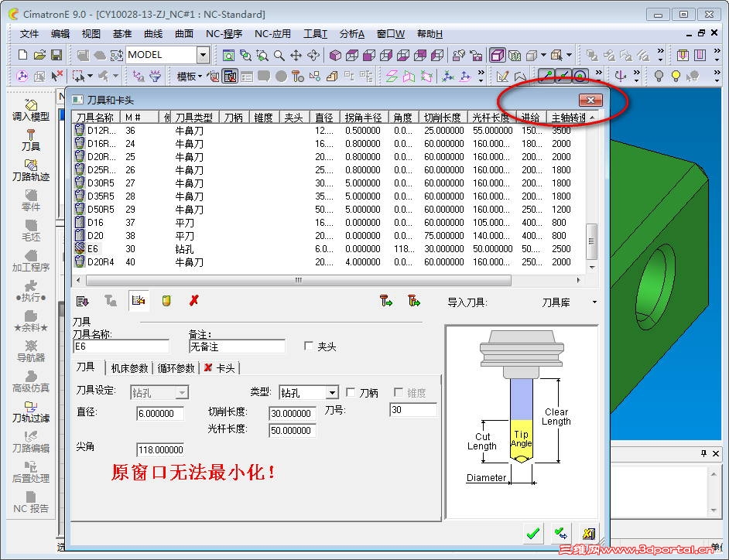Click the 尖角 field 118.000000
The height and width of the screenshot is (560, 729).
(x=160, y=449)
